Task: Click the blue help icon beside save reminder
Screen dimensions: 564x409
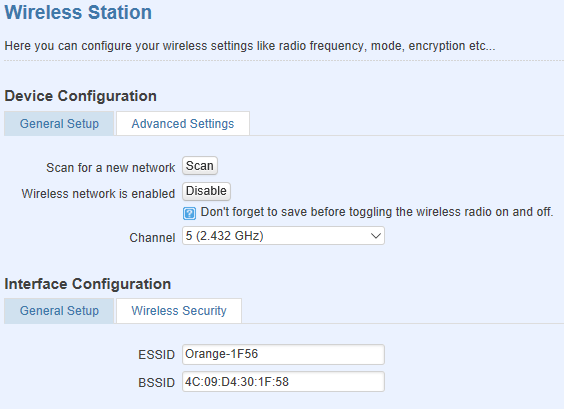Action: click(x=189, y=213)
